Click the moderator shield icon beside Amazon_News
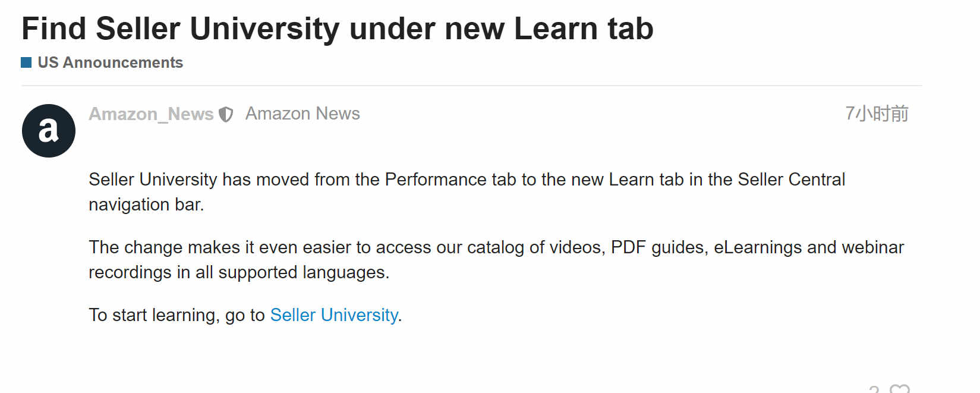This screenshot has width=980, height=393. [226, 114]
